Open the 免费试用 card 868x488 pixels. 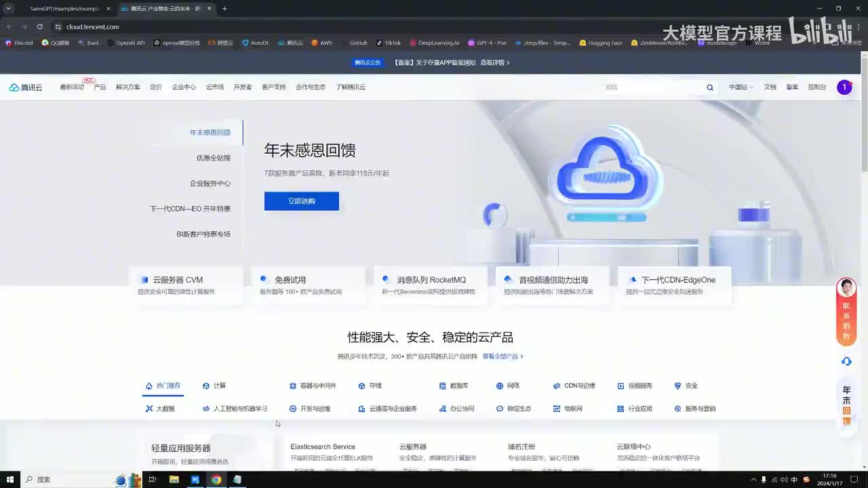[308, 285]
